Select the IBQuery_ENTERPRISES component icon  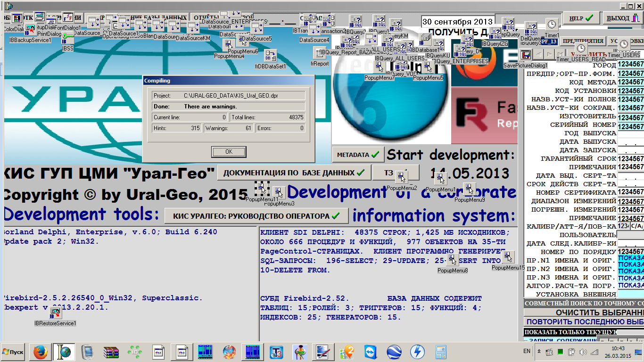click(460, 50)
